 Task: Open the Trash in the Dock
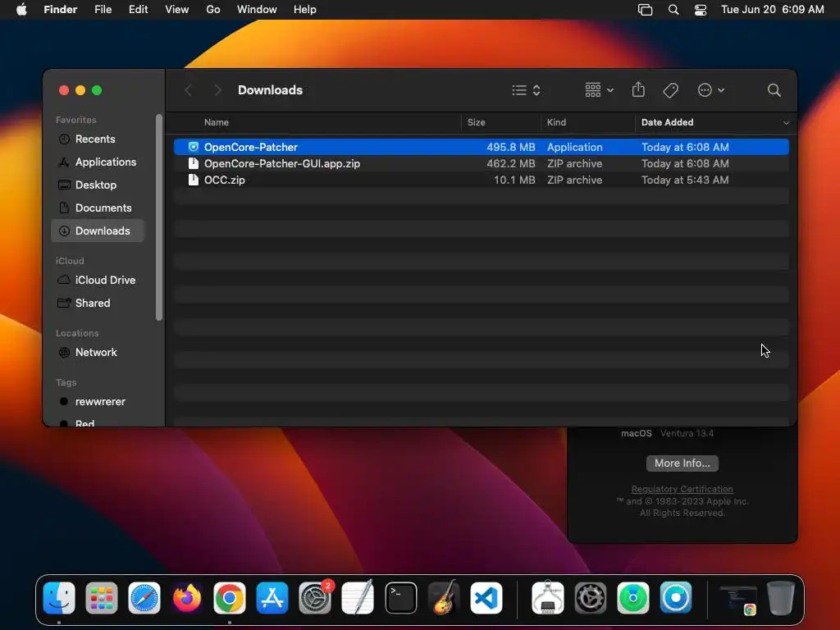[x=781, y=598]
